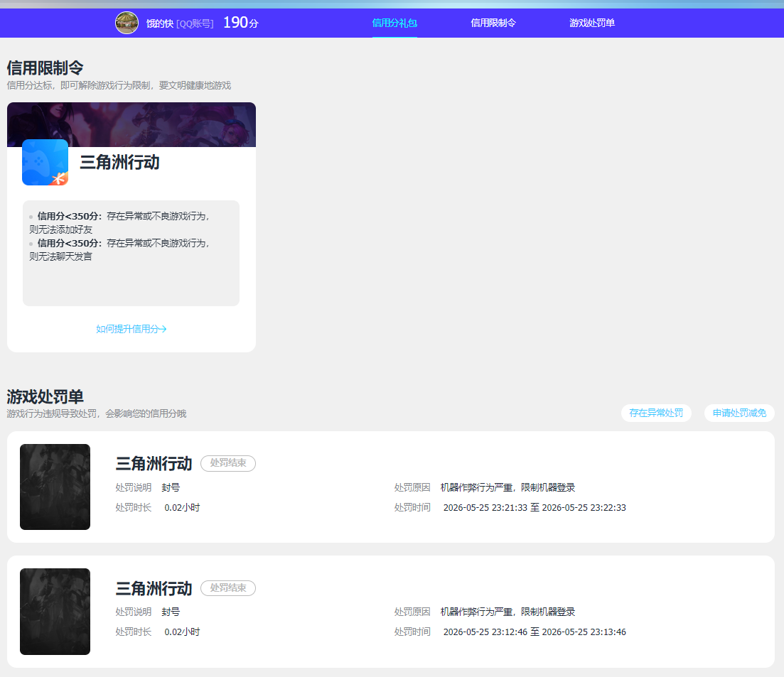Switch to the 信用限制令 tab

[493, 23]
